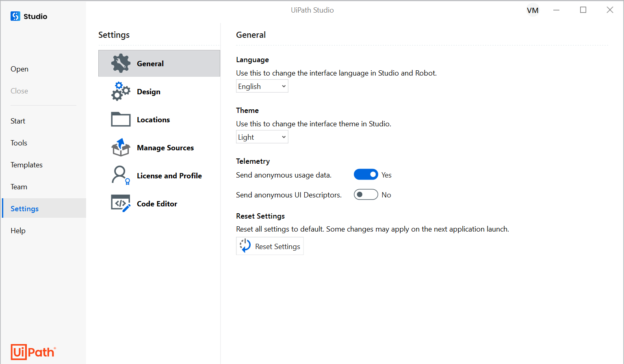This screenshot has width=624, height=364.
Task: Click the Code Editor icon
Action: pos(121,203)
